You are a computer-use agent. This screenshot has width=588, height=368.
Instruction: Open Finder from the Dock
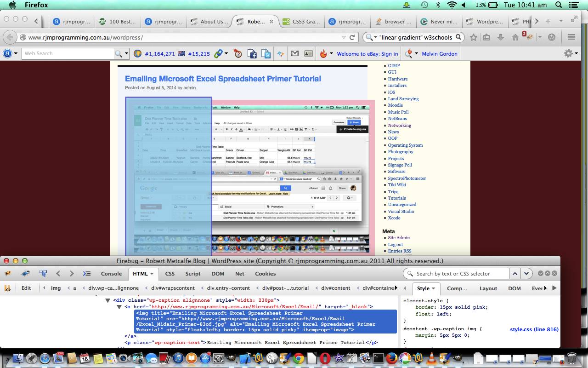tap(18, 358)
